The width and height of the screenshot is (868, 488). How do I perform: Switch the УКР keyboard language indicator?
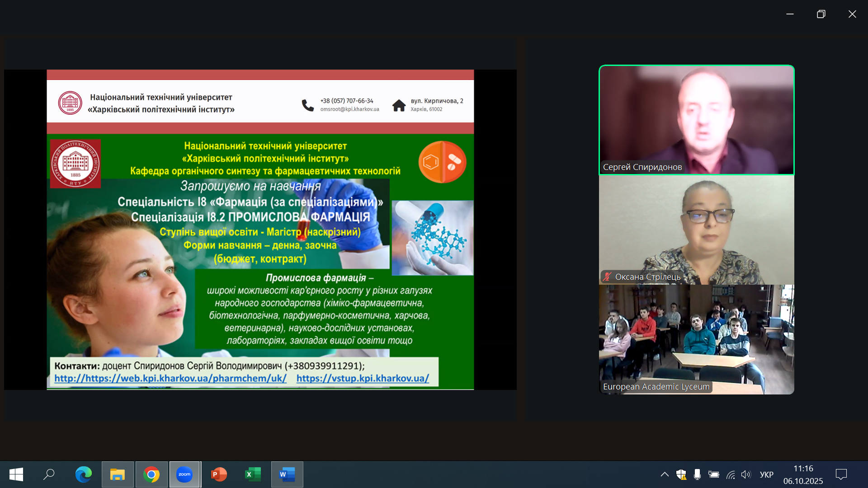pyautogui.click(x=766, y=474)
